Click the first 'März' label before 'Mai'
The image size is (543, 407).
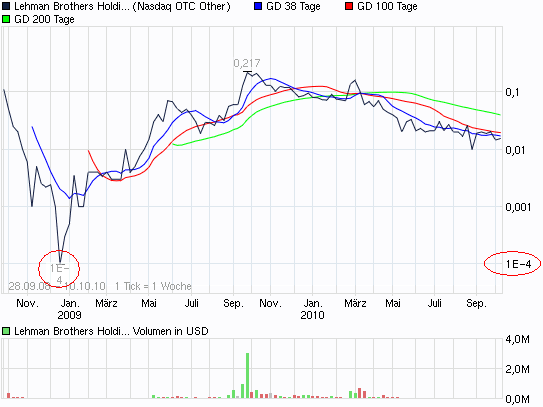tap(106, 303)
